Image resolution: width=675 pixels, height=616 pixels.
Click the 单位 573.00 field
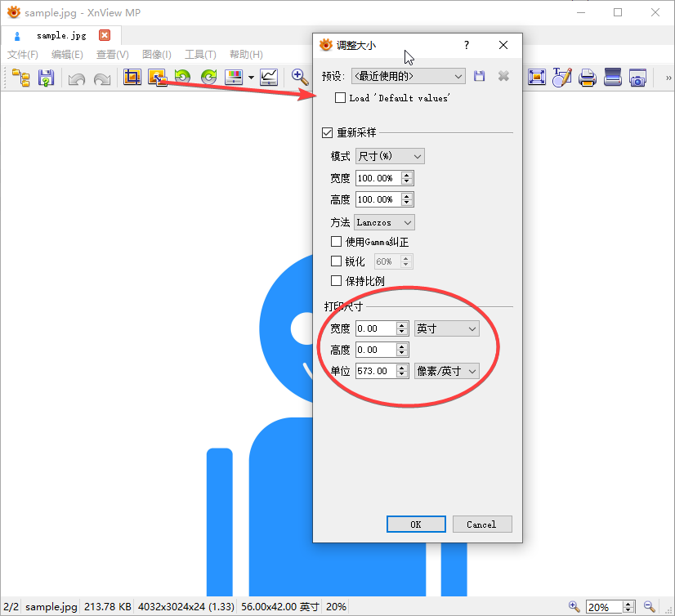[376, 371]
